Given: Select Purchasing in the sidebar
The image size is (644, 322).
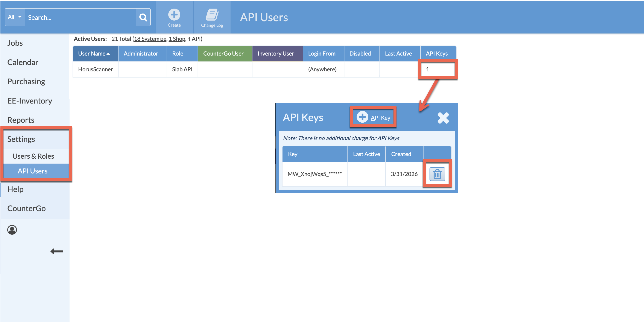Looking at the screenshot, I should (x=26, y=81).
